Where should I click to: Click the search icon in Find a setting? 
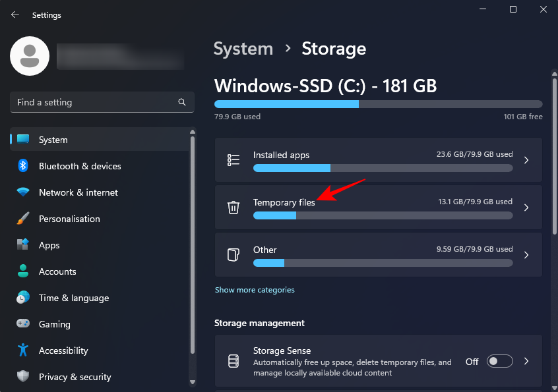click(181, 102)
